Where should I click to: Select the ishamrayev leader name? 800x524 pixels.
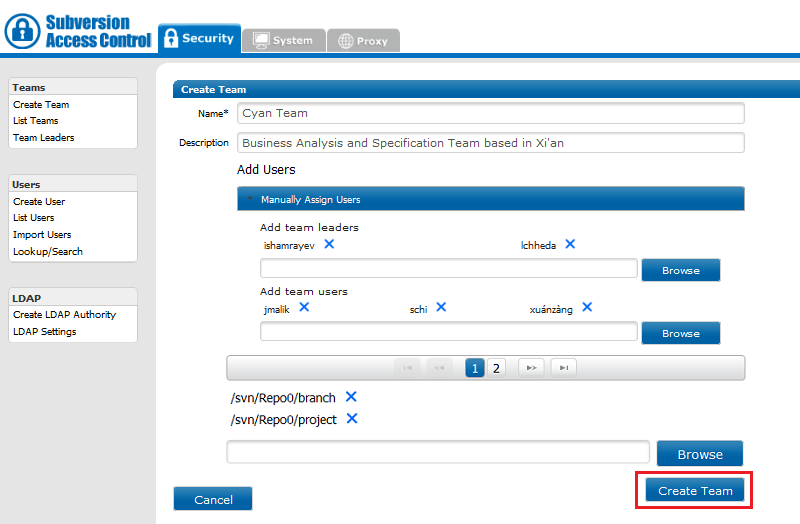[x=289, y=245]
